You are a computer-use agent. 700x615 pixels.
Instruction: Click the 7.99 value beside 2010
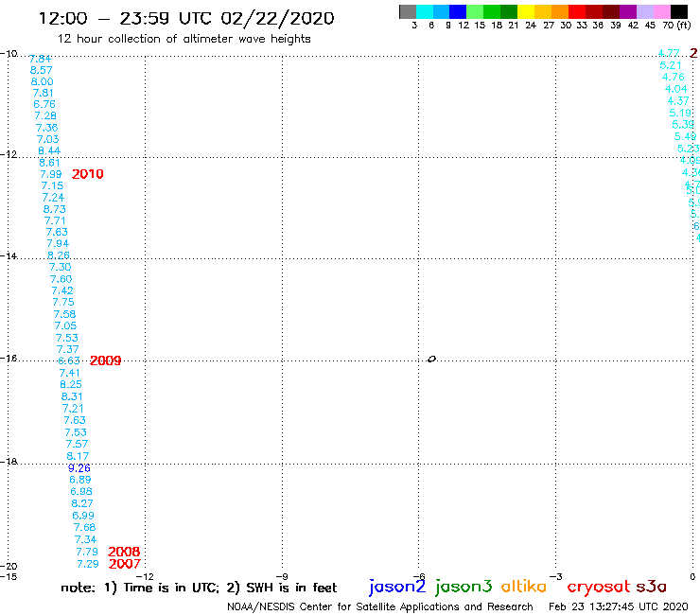[x=51, y=174]
